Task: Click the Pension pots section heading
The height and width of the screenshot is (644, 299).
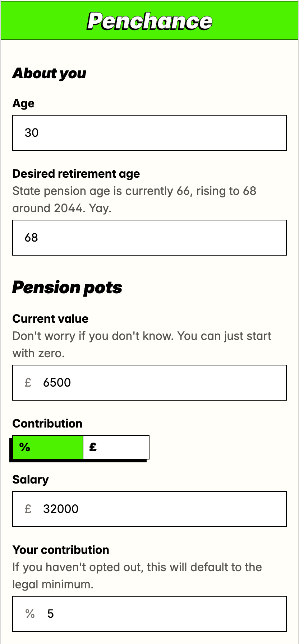Action: point(67,288)
